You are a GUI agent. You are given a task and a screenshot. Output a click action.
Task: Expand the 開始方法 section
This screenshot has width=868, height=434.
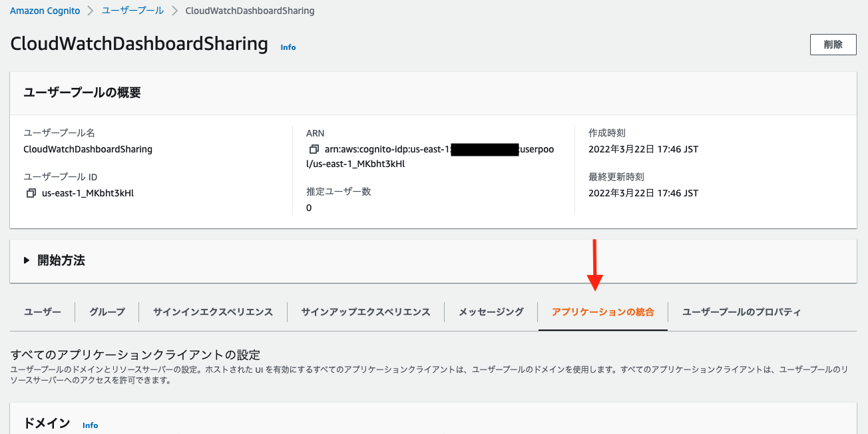[x=54, y=261]
